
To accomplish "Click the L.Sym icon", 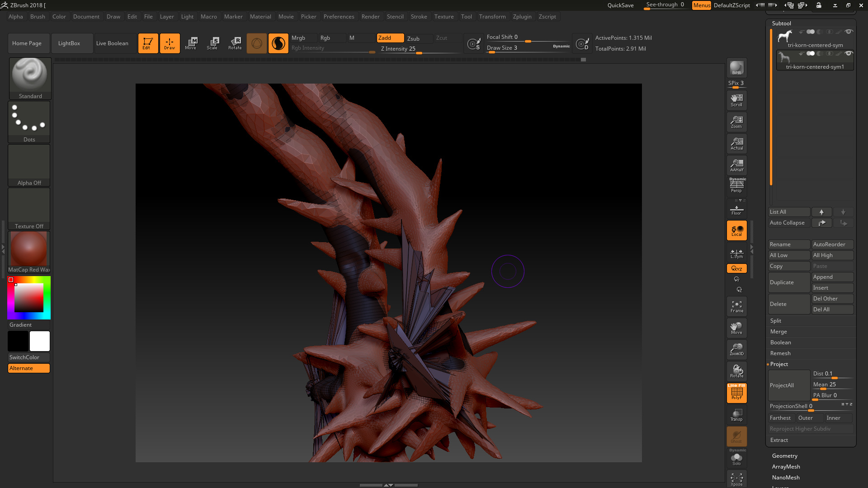I will (736, 253).
